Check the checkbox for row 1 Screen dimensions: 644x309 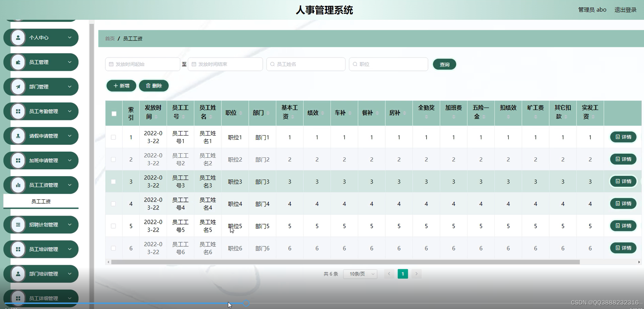coord(113,137)
